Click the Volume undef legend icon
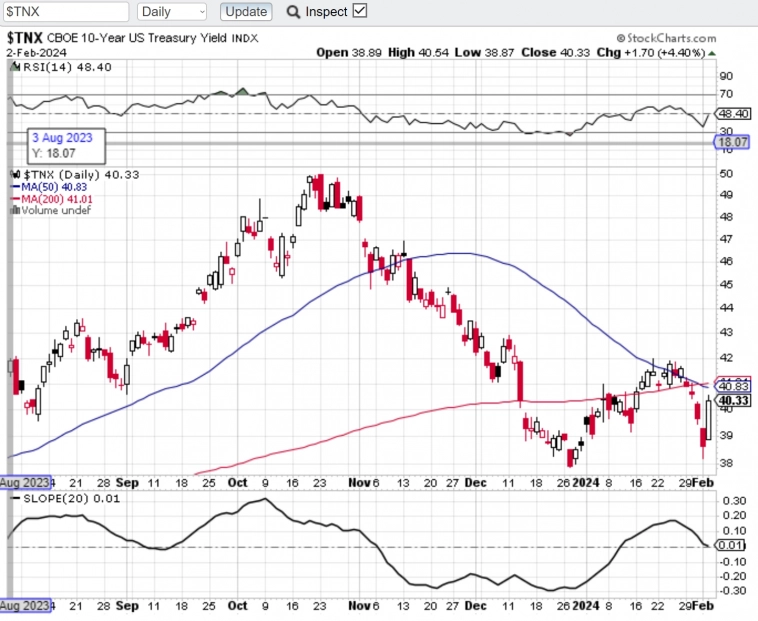This screenshot has height=621, width=758. (x=13, y=210)
